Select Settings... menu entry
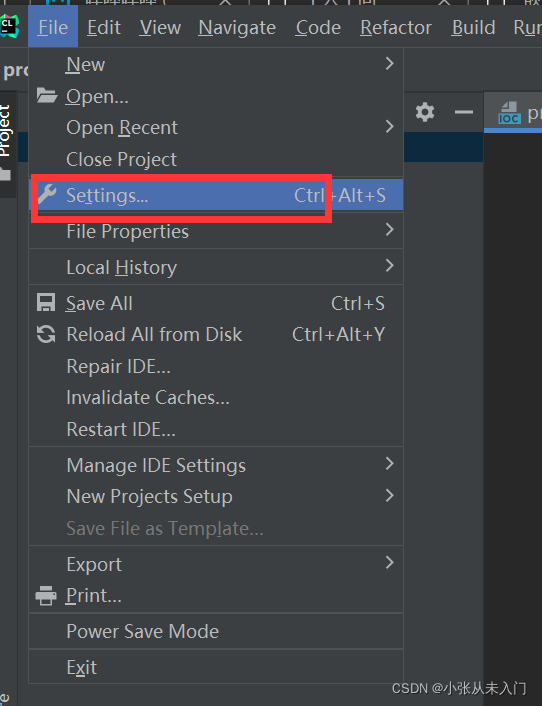542x706 pixels. click(x=216, y=195)
